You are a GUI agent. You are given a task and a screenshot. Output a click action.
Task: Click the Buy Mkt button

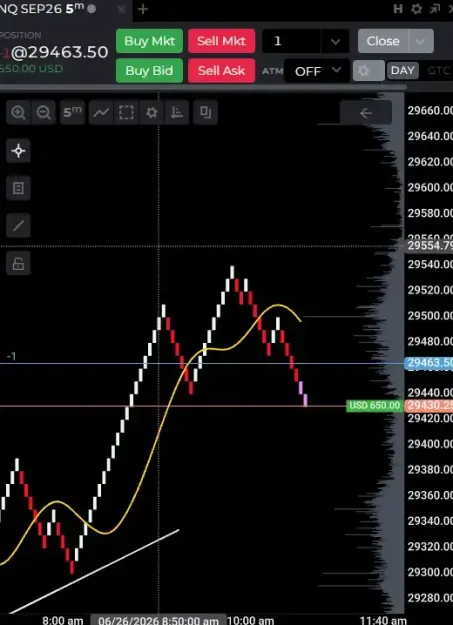point(150,41)
